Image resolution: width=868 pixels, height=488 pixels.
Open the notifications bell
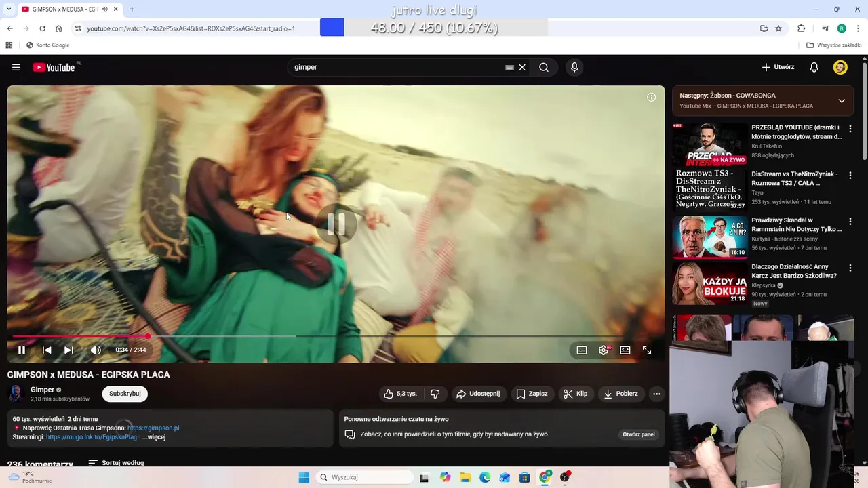pyautogui.click(x=814, y=67)
